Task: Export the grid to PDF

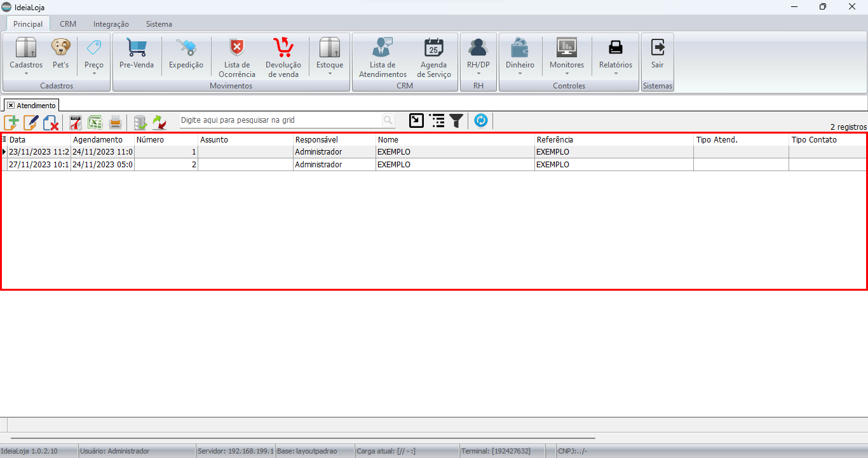Action: pos(76,122)
